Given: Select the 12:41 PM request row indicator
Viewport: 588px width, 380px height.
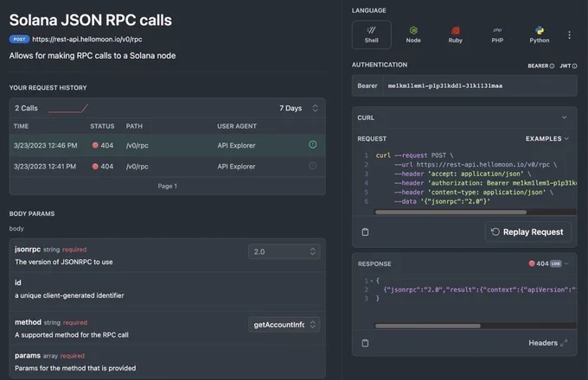Looking at the screenshot, I should pyautogui.click(x=312, y=166).
